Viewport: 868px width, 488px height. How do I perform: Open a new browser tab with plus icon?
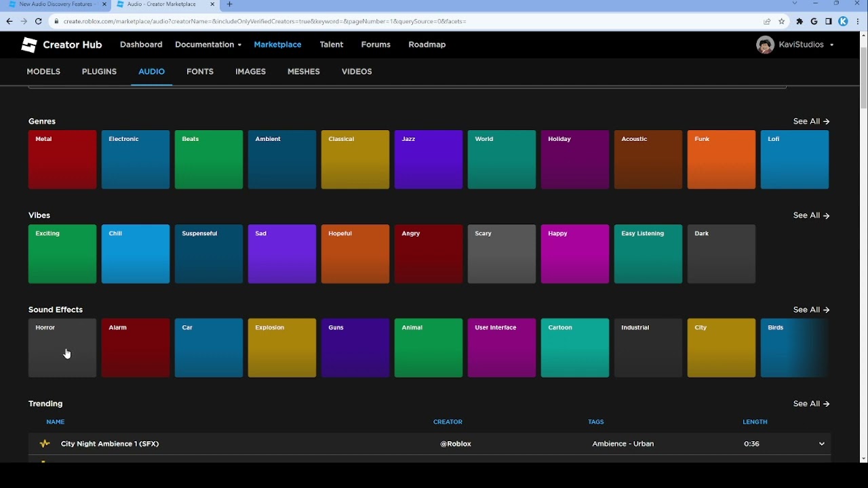point(229,5)
